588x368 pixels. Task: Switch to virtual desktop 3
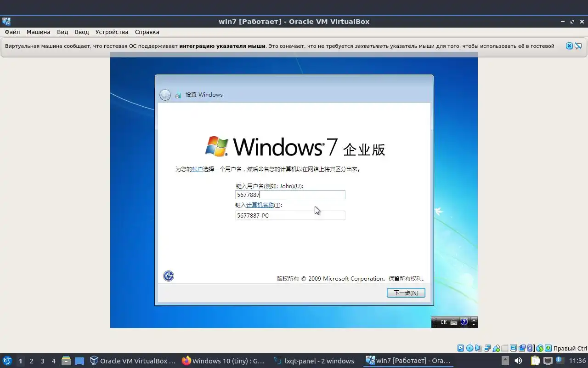pyautogui.click(x=42, y=361)
